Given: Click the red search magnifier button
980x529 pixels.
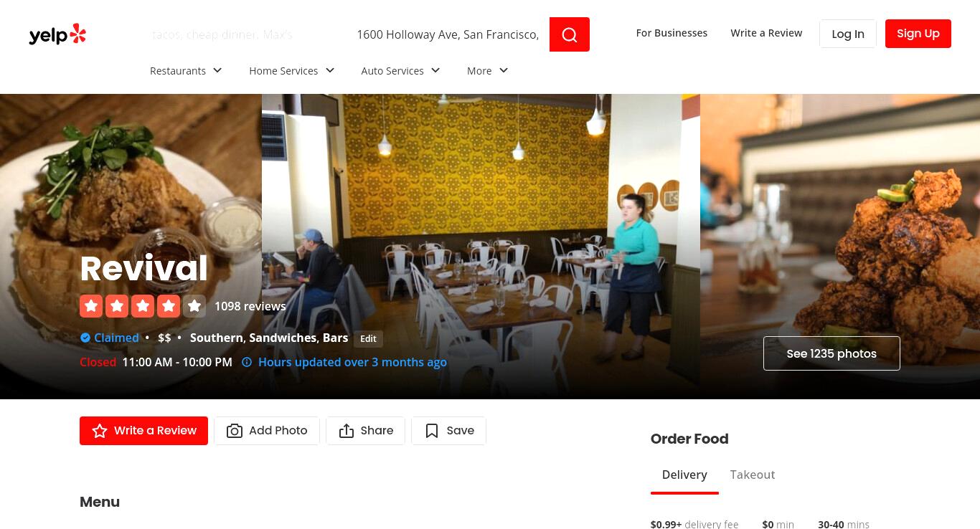Looking at the screenshot, I should (570, 34).
